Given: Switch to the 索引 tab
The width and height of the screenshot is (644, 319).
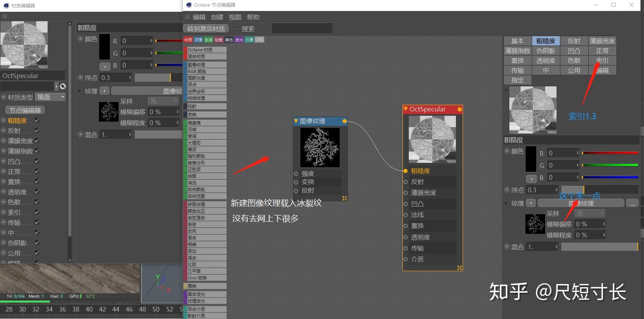Looking at the screenshot, I should click(x=602, y=60).
